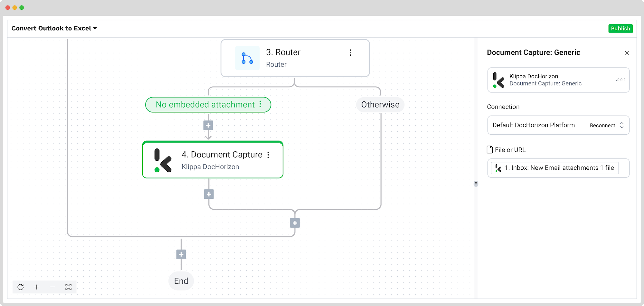Click the Default DocHorizon Platform connection text
This screenshot has width=644, height=306.
(534, 125)
